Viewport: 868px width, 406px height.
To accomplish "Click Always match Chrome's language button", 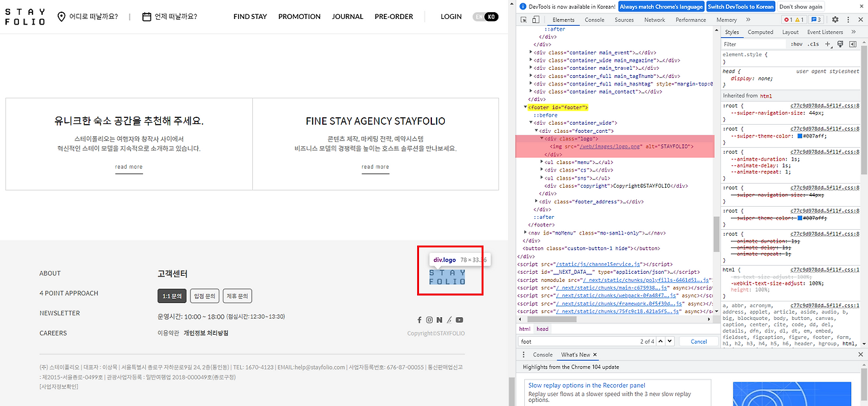I will (661, 6).
